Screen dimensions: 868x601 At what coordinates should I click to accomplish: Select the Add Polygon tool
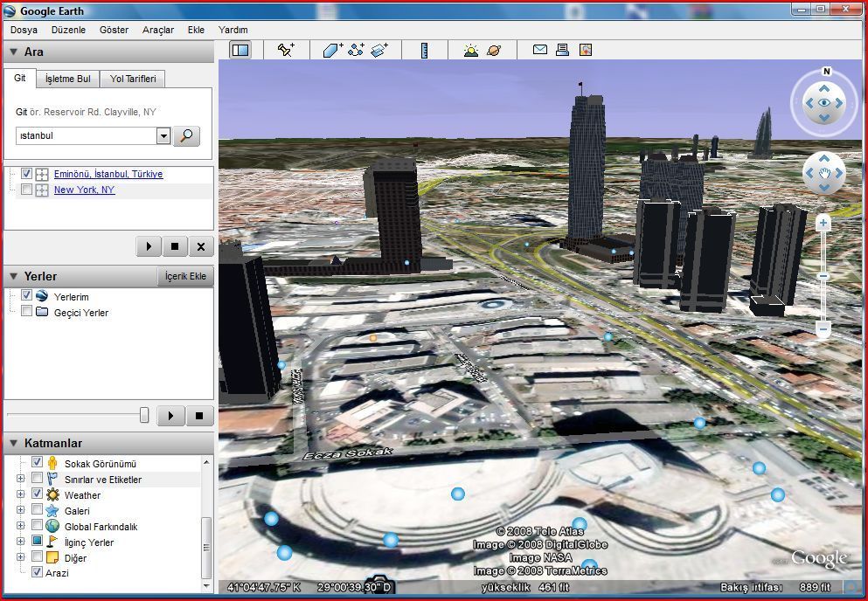[332, 51]
